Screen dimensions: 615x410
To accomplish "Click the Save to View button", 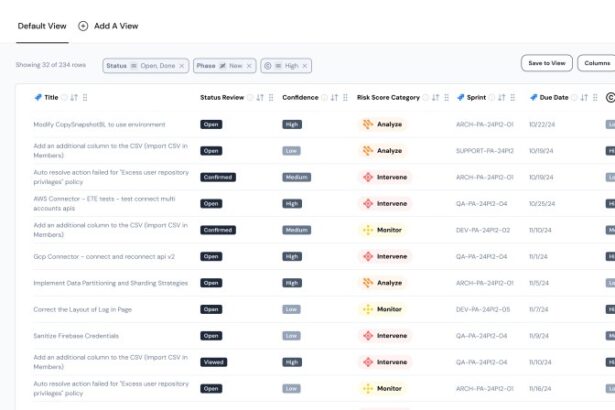I will coord(547,63).
